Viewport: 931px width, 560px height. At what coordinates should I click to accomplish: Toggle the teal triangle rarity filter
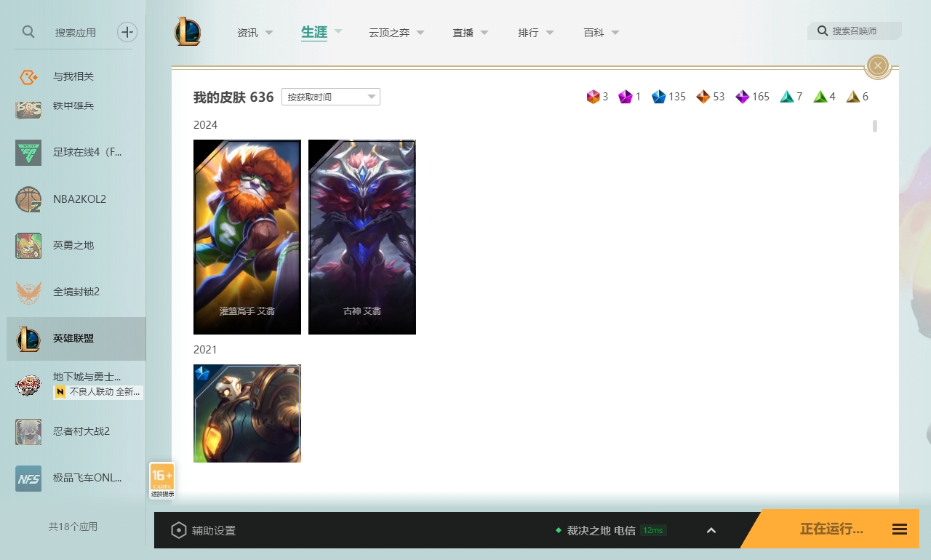coord(787,96)
